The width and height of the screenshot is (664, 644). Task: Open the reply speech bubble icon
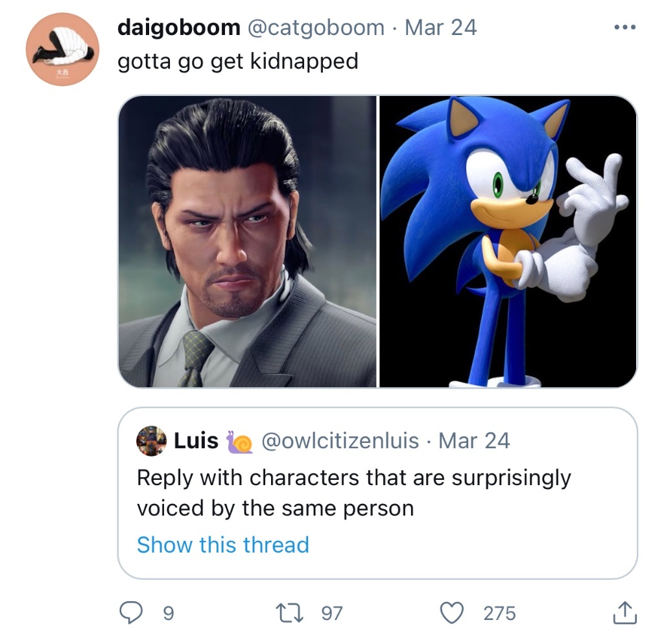tap(133, 612)
